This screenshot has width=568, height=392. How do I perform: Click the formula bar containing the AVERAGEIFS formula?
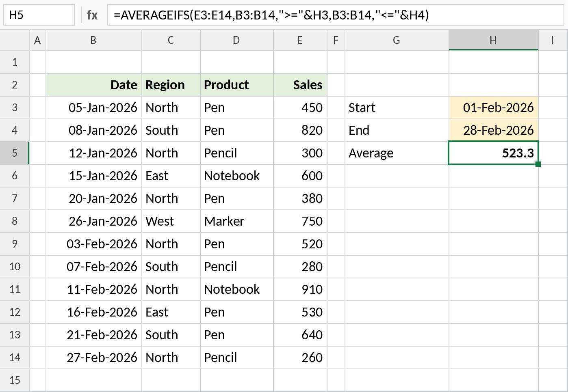pyautogui.click(x=336, y=15)
